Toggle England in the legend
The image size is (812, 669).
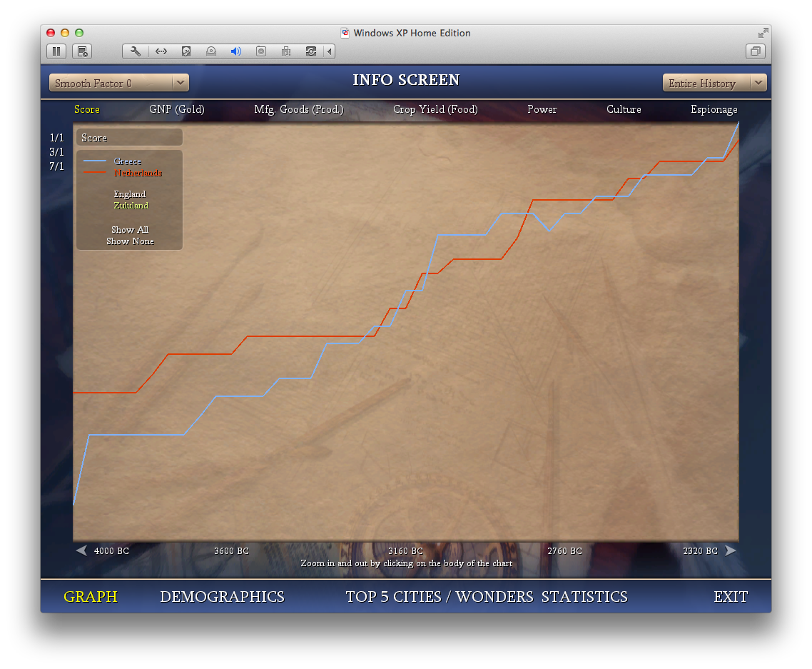(129, 193)
